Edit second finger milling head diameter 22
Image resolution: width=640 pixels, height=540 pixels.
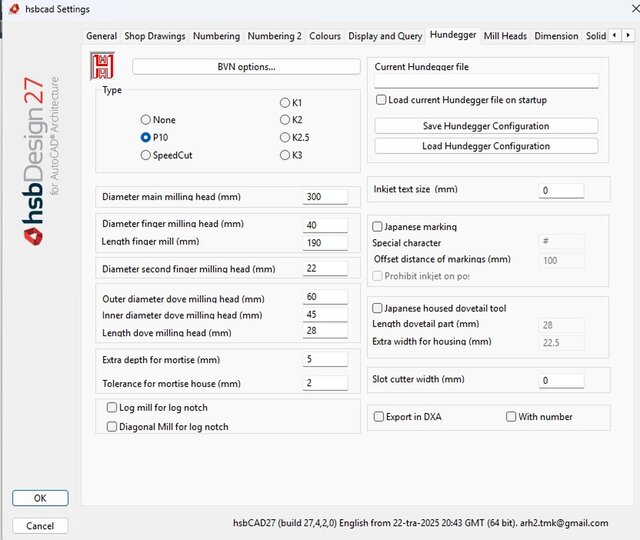(x=325, y=268)
